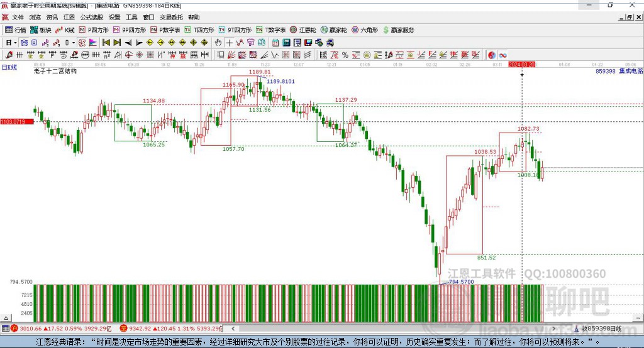The width and height of the screenshot is (644, 348).
Task: Click the grid icon at status bar left
Action: (5, 329)
